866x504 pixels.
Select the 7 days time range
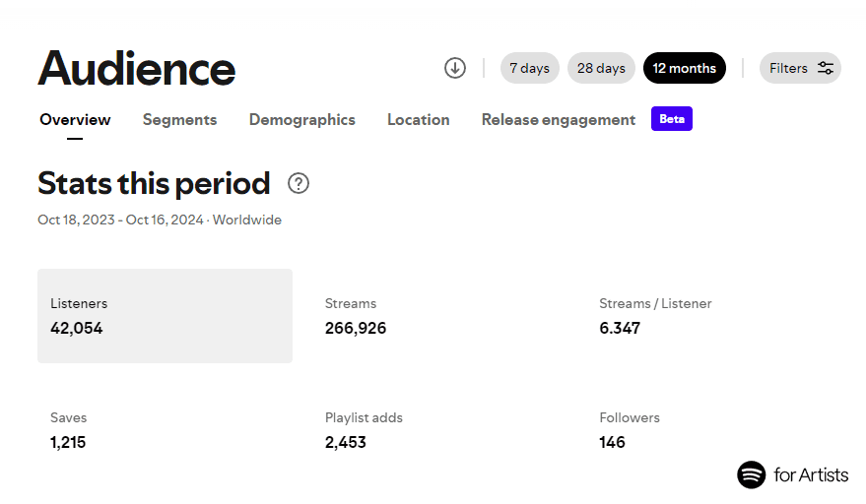pyautogui.click(x=529, y=68)
